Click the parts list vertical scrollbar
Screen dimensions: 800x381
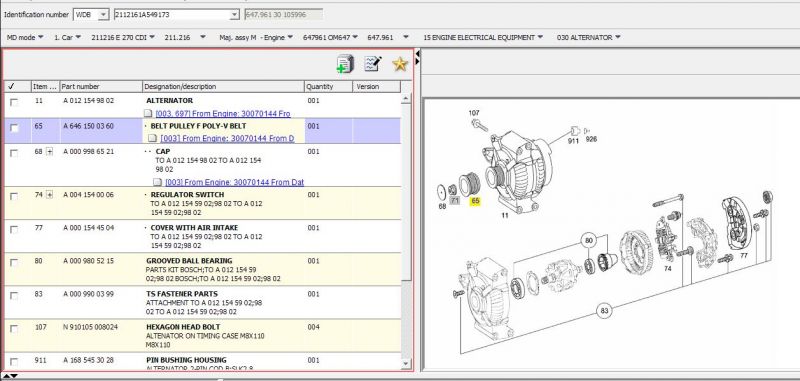(406, 231)
